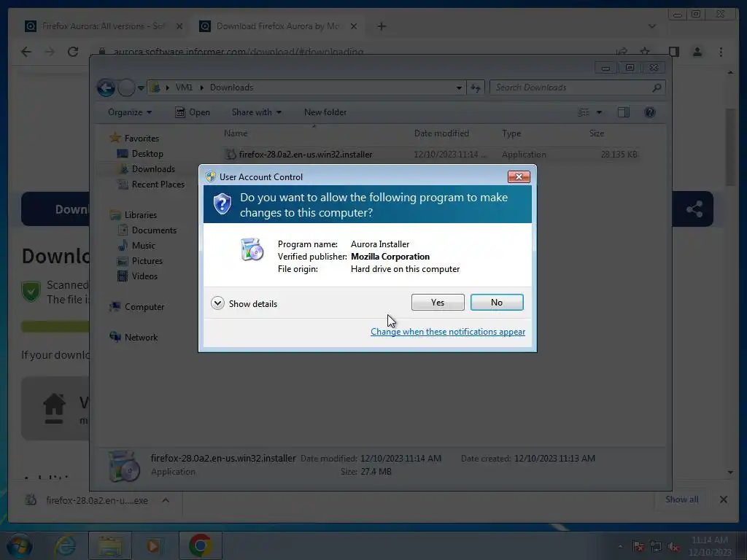Select firefox-28.0a2.en-us.win32.installer file row

430,155
